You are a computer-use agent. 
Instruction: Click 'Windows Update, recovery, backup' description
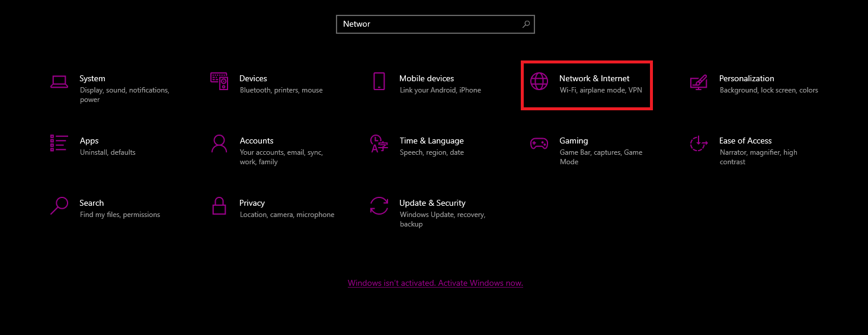click(443, 219)
